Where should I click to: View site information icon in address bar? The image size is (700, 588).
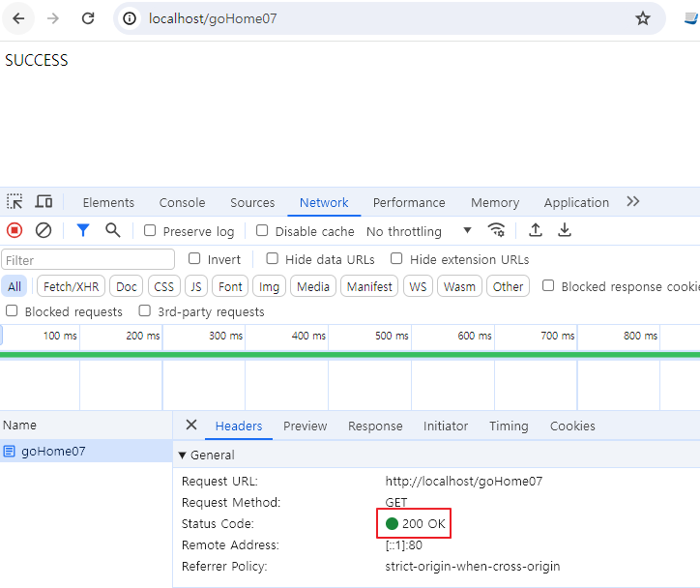point(130,18)
